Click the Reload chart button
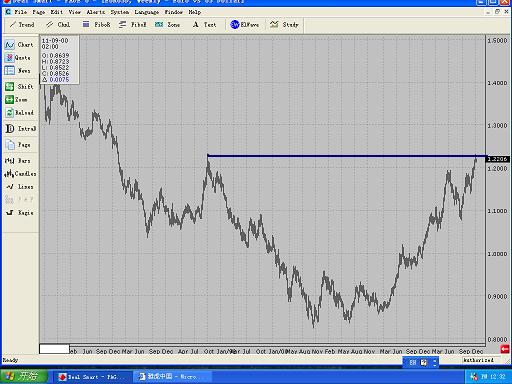The image size is (512, 384). [x=20, y=113]
